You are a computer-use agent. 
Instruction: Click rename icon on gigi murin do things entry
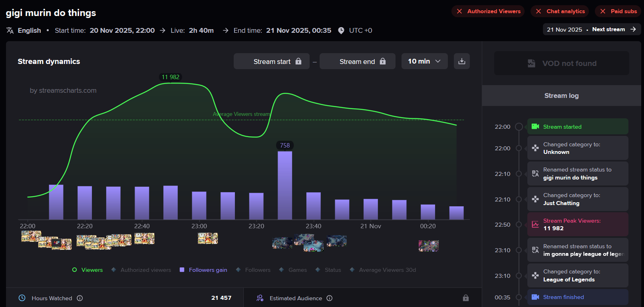[535, 173]
